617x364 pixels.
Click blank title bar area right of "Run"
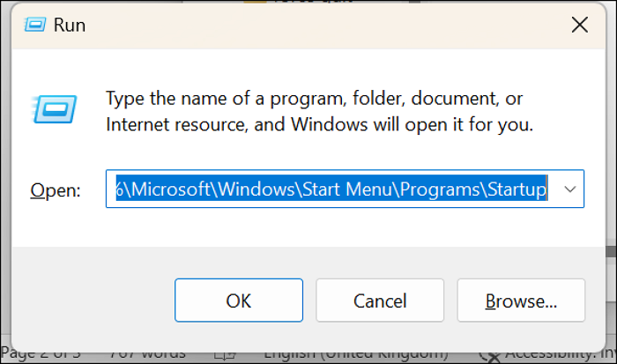coord(308,26)
